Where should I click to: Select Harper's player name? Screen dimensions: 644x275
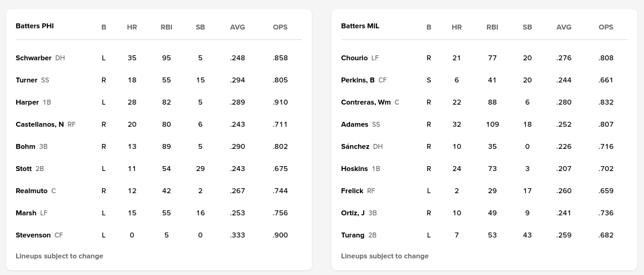tap(27, 102)
